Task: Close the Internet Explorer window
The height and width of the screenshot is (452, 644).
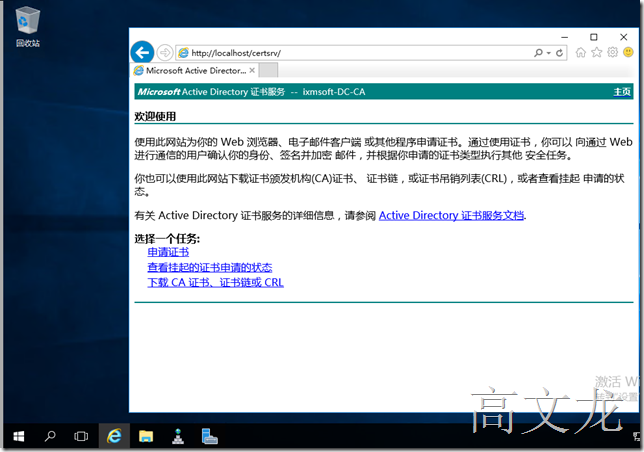Action: 623,37
